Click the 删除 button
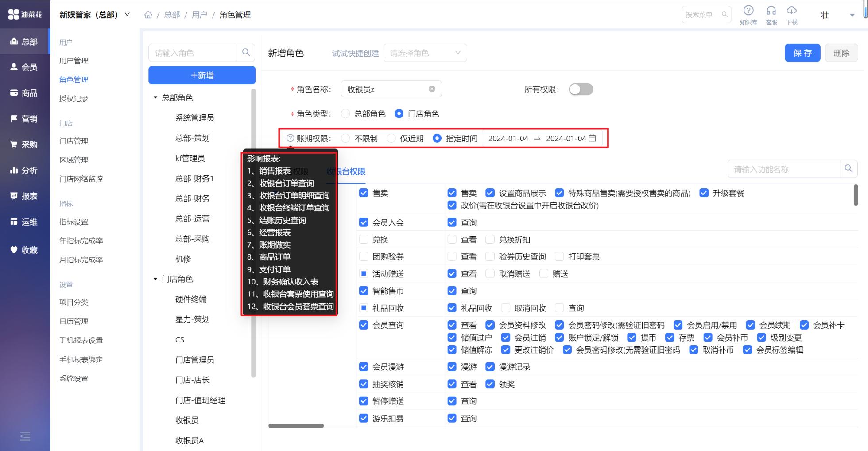 tap(841, 53)
